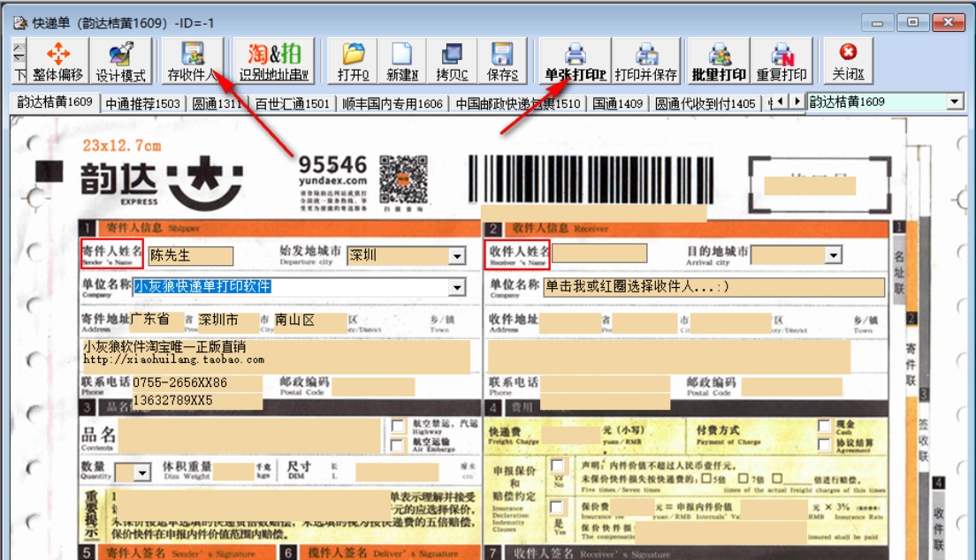976x560 pixels.
Task: Switch to the 国通1409 tab
Action: click(x=617, y=103)
